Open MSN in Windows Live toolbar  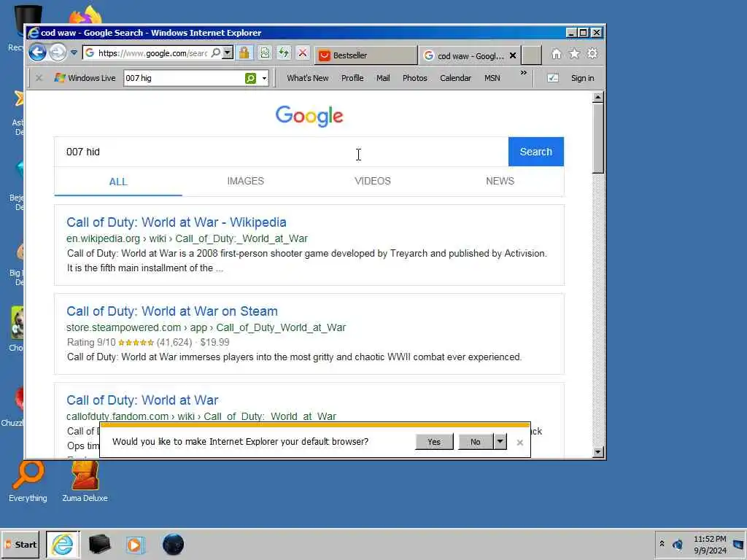coord(492,78)
